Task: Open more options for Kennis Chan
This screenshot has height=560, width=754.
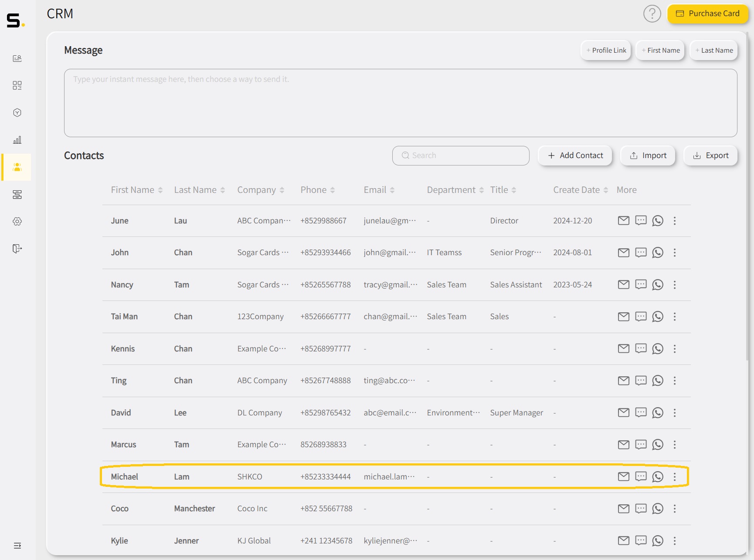Action: coord(675,349)
